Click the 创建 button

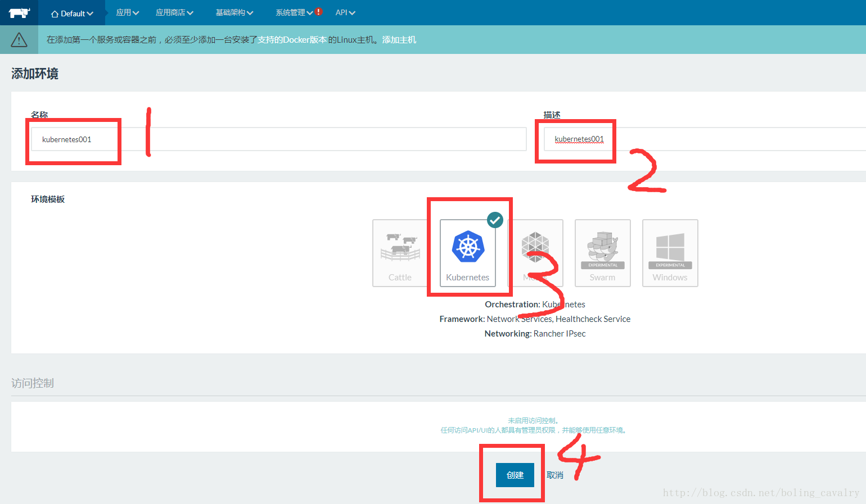(515, 475)
